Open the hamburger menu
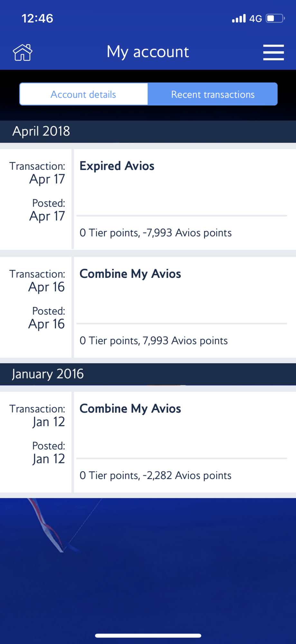Screen dimensions: 296x644 273,52
